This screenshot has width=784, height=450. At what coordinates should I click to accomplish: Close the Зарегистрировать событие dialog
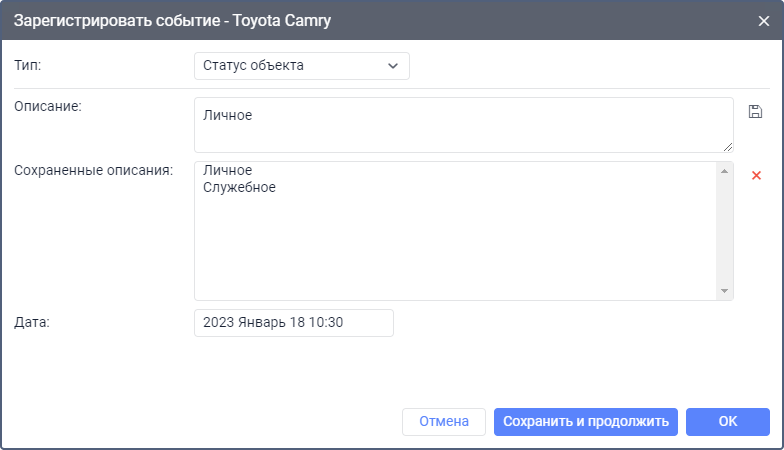click(764, 20)
